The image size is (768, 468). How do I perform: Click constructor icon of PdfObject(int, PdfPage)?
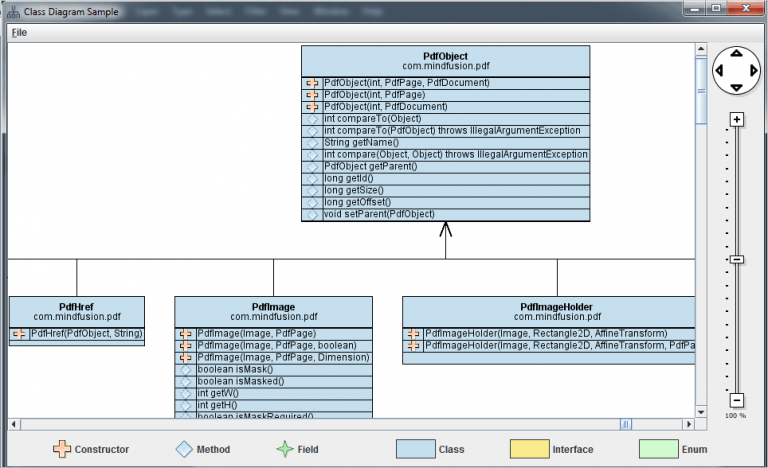click(312, 95)
